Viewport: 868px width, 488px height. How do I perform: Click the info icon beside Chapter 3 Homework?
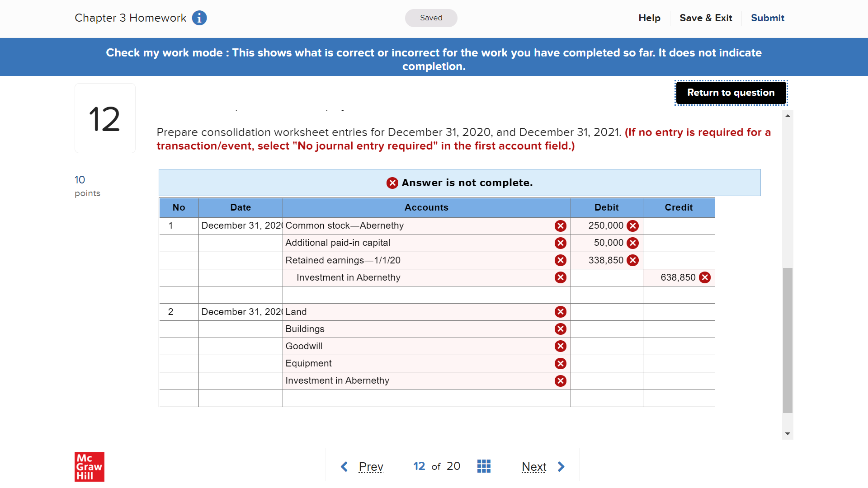tap(199, 18)
